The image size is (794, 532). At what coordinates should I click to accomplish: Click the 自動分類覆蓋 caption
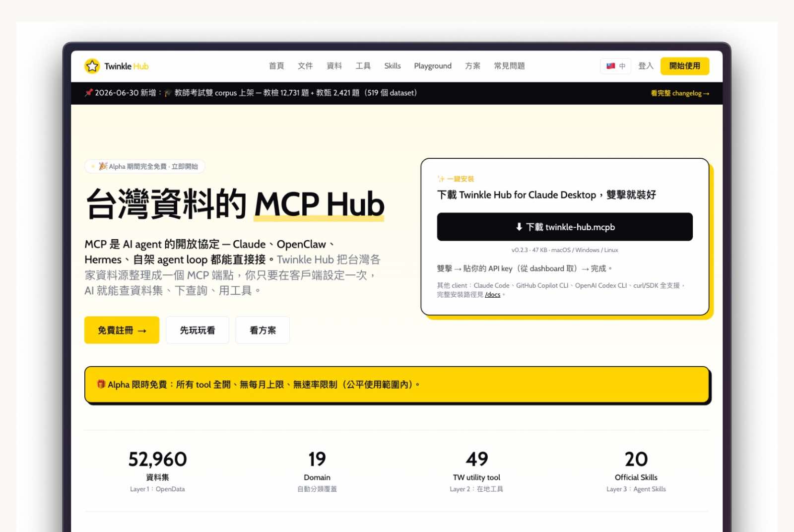click(x=317, y=489)
